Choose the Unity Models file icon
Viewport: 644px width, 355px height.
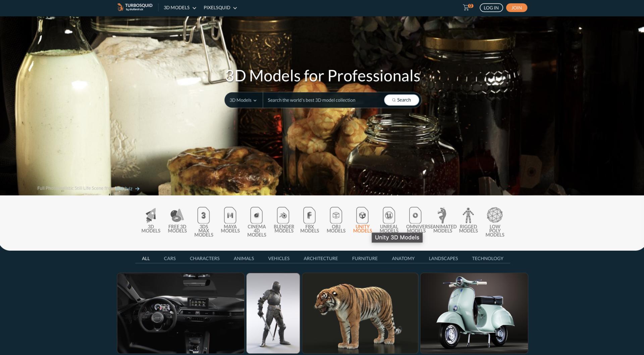[x=362, y=215]
